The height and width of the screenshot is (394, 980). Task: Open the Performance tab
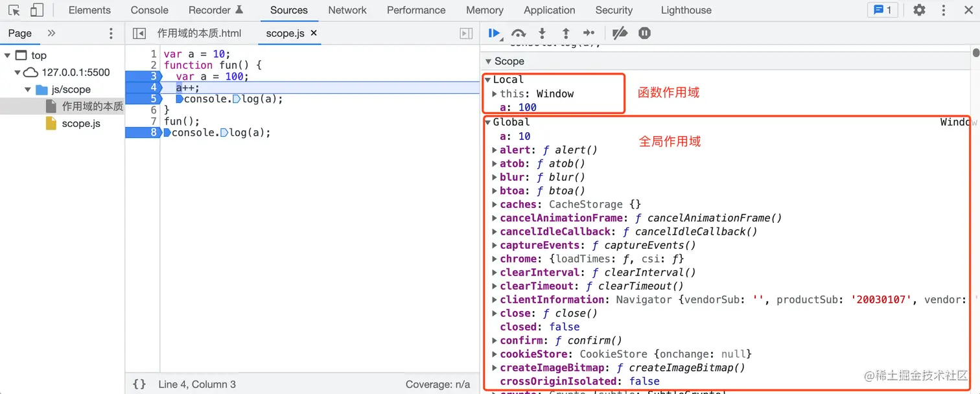[416, 10]
